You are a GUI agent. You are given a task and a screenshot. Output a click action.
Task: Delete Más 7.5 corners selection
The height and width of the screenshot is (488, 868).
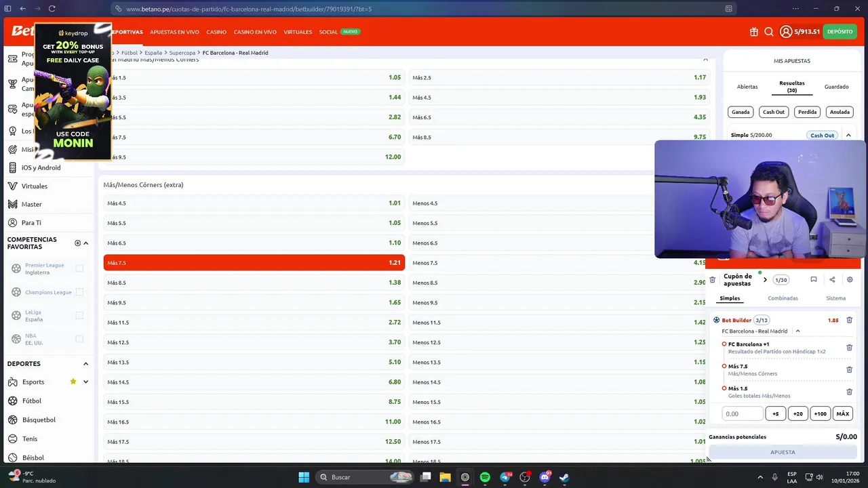click(x=849, y=369)
